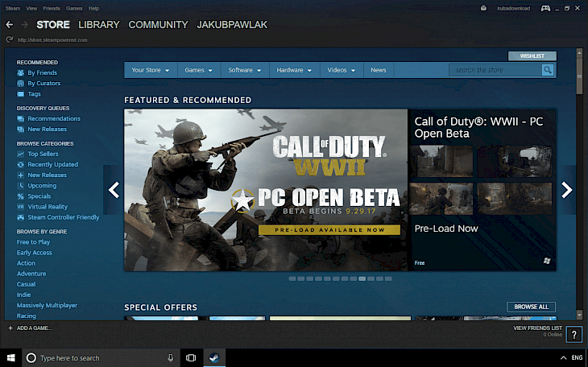
Task: Show the previous featured item with the left arrow
Action: [x=114, y=190]
